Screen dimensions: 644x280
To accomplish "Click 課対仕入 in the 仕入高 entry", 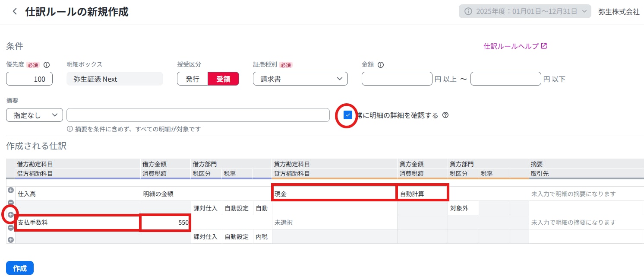I will point(206,208).
